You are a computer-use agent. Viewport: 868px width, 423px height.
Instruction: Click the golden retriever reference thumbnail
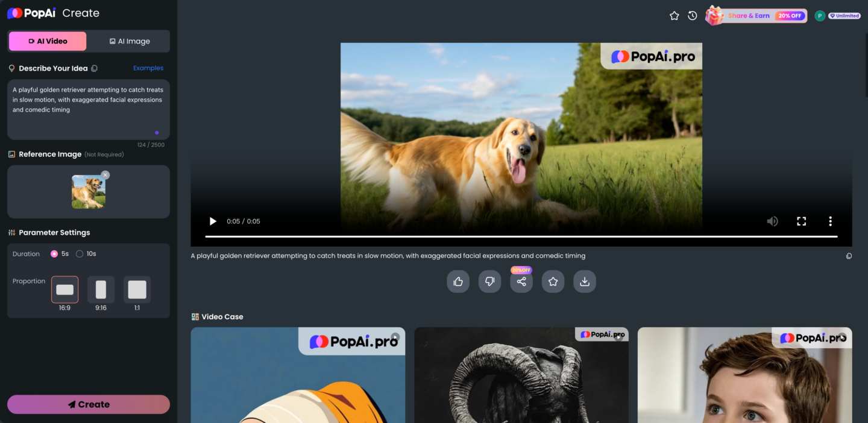89,192
